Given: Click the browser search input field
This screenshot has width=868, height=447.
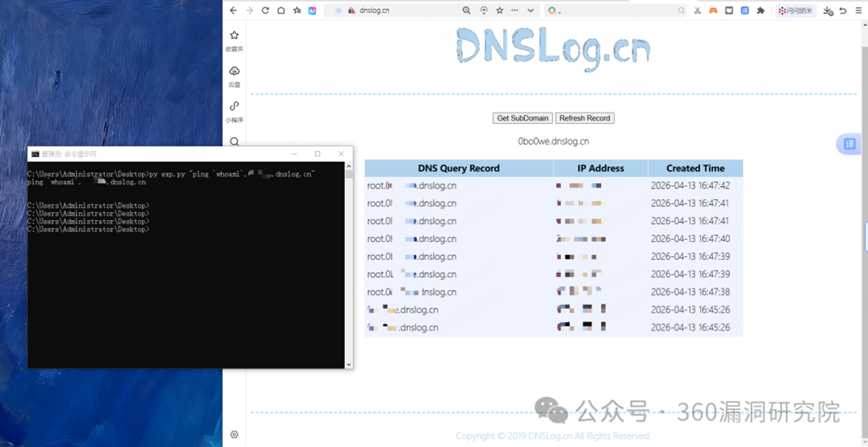Looking at the screenshot, I should (x=617, y=10).
